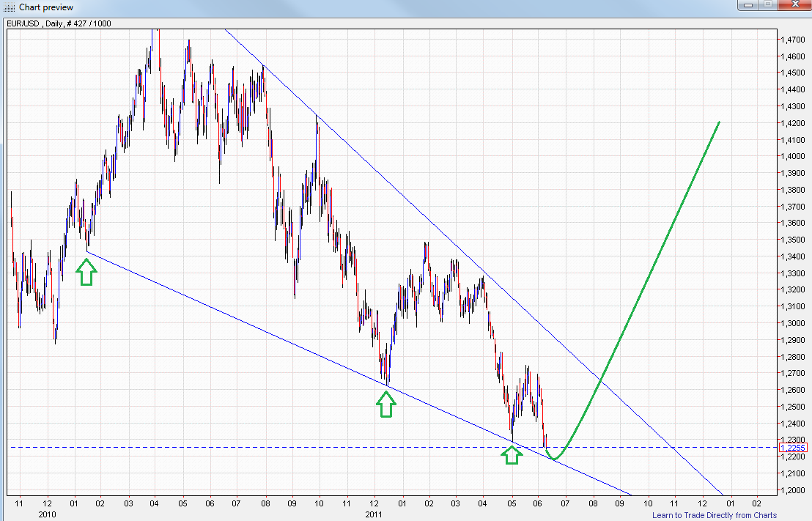Open Learn to Trade Directly from Charts link
Viewport: 812px width, 521px height.
(x=714, y=515)
